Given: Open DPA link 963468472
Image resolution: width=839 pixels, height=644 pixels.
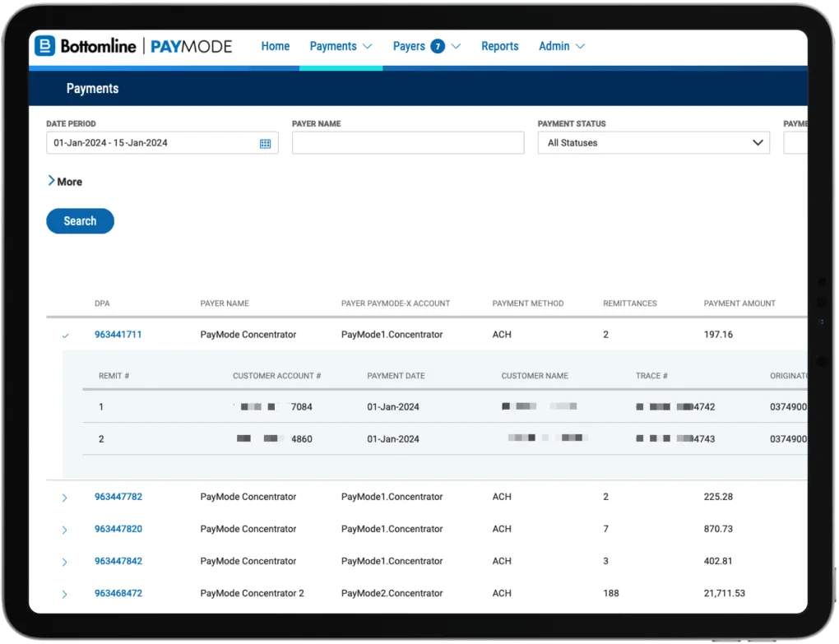Looking at the screenshot, I should [x=118, y=593].
